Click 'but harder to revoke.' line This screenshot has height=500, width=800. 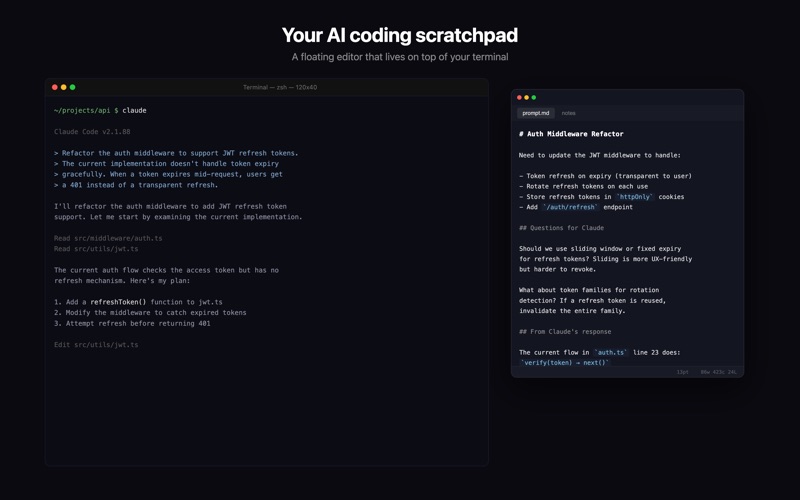557,269
